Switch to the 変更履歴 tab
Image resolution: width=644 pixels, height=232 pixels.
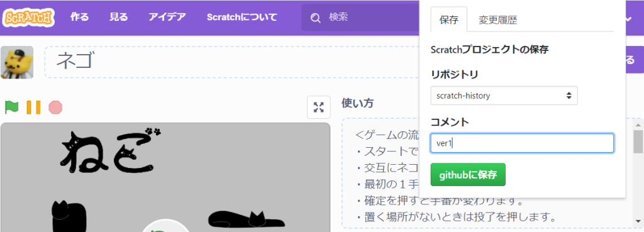tap(498, 21)
